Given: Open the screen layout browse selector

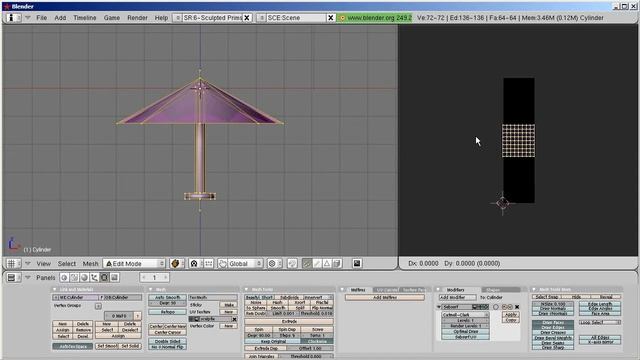Looking at the screenshot, I should click(x=177, y=18).
